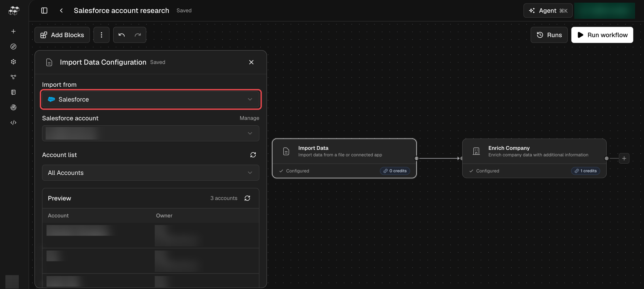
Task: Click the workflow title Salesforce account research
Action: pos(121,11)
